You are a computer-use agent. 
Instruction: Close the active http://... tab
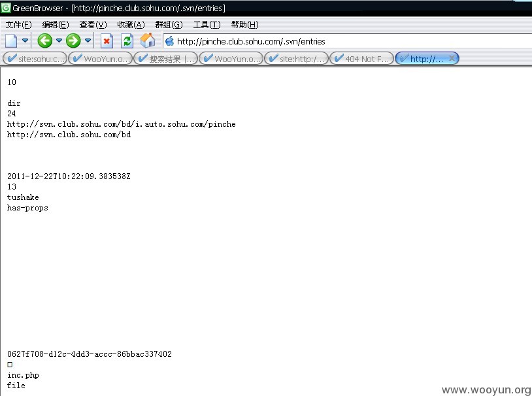[452, 58]
